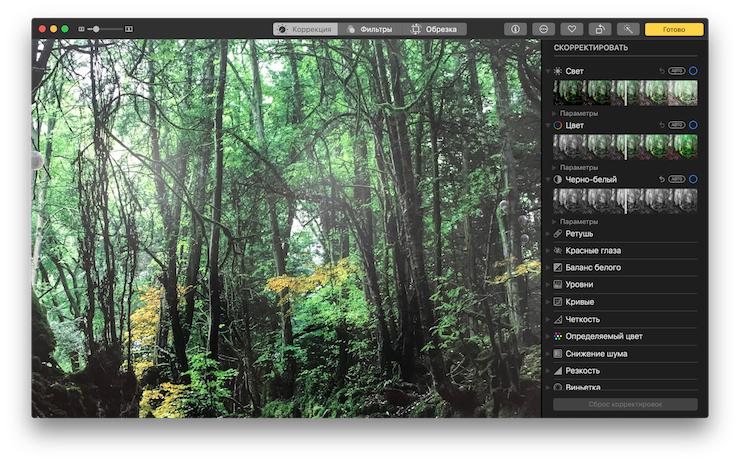Rotate the photo with the rotate icon
This screenshot has width=740, height=463.
click(x=600, y=29)
